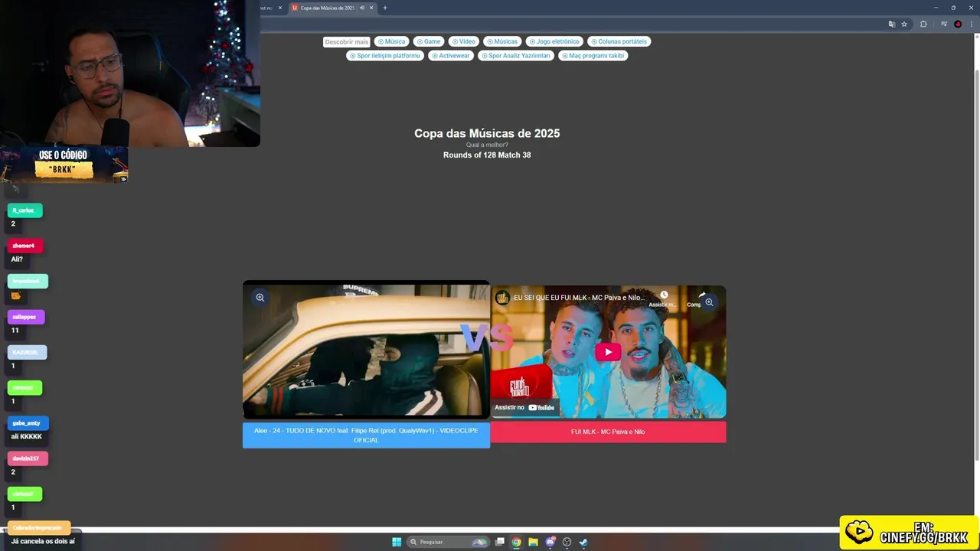
Task: Vote for FUI MLK - MC Paiva e Nilo
Action: point(608,432)
